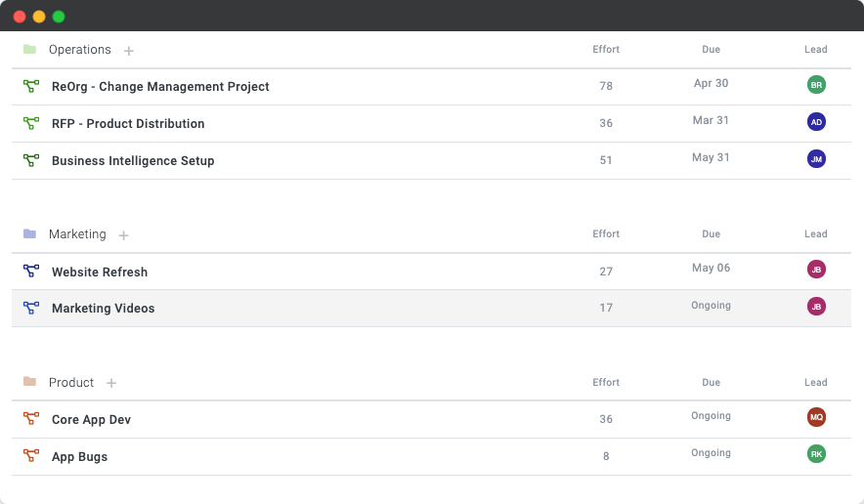Image resolution: width=864 pixels, height=504 pixels.
Task: Sort Operations by the Effort column header
Action: [606, 50]
